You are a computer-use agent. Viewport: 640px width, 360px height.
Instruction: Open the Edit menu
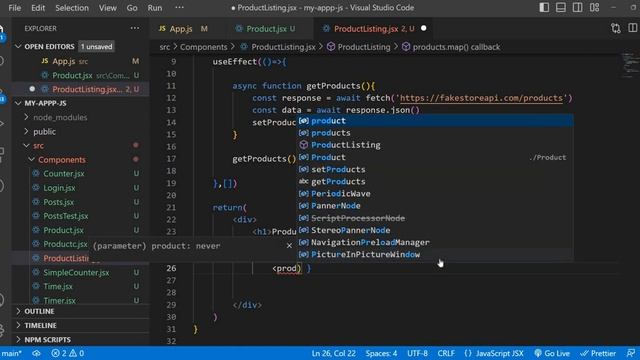click(38, 8)
